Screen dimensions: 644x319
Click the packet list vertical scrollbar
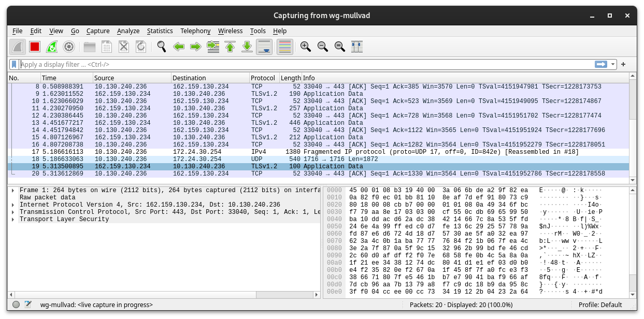point(633,128)
